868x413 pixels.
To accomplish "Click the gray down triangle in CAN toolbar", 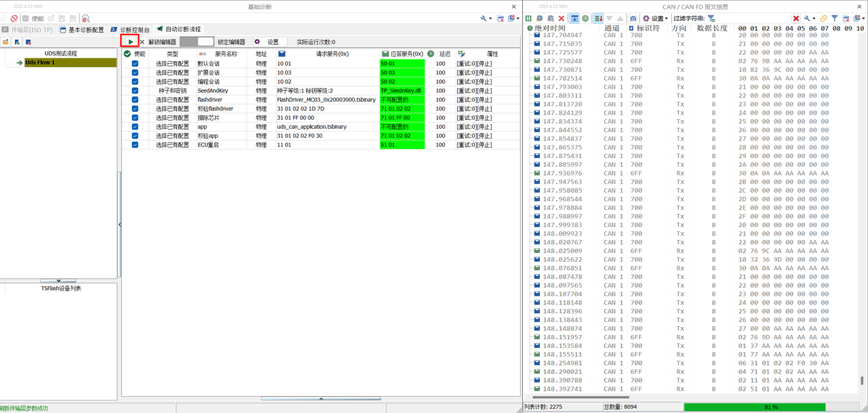I will pos(609,18).
